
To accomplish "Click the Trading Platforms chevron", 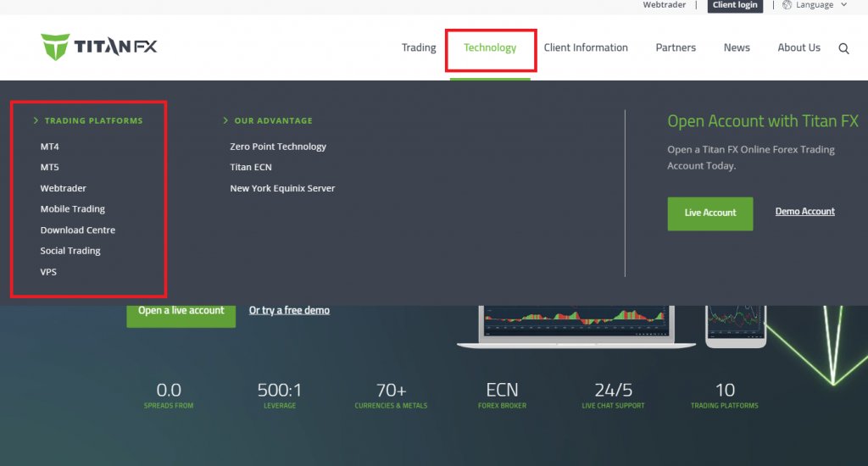I will (36, 120).
